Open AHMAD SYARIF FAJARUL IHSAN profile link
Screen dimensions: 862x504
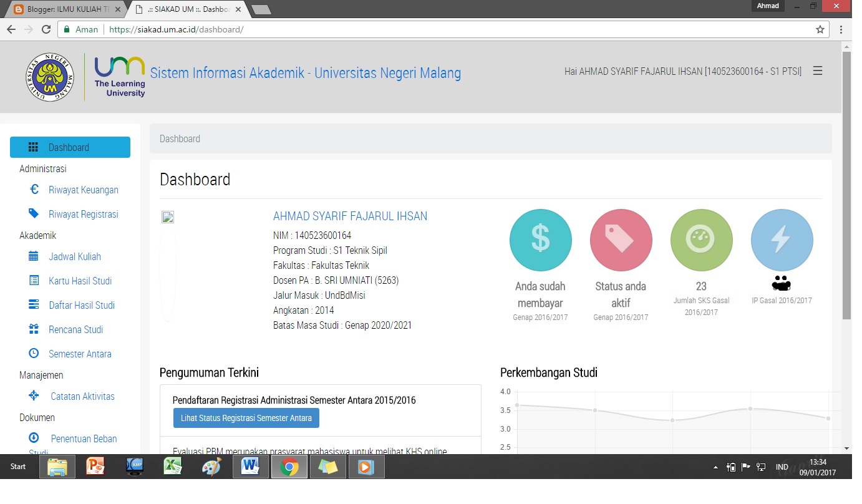[x=350, y=216]
